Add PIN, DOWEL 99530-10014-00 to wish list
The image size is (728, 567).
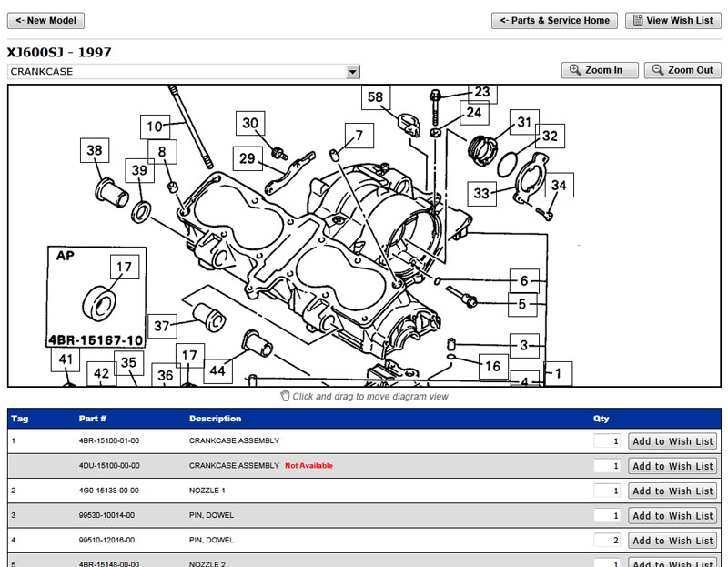click(672, 515)
